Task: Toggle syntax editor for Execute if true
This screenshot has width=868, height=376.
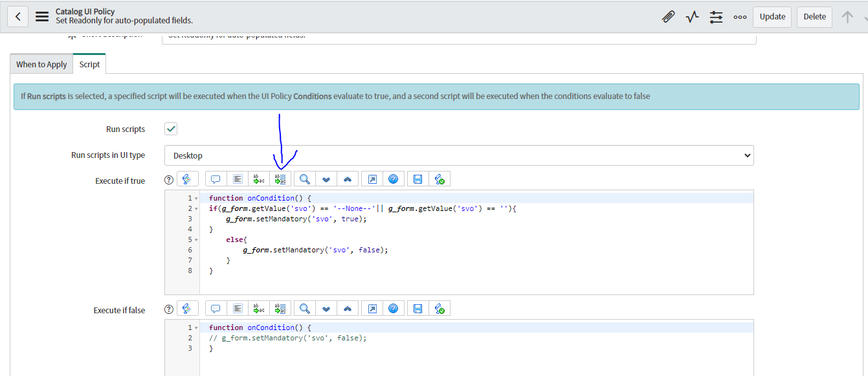Action: [x=187, y=179]
